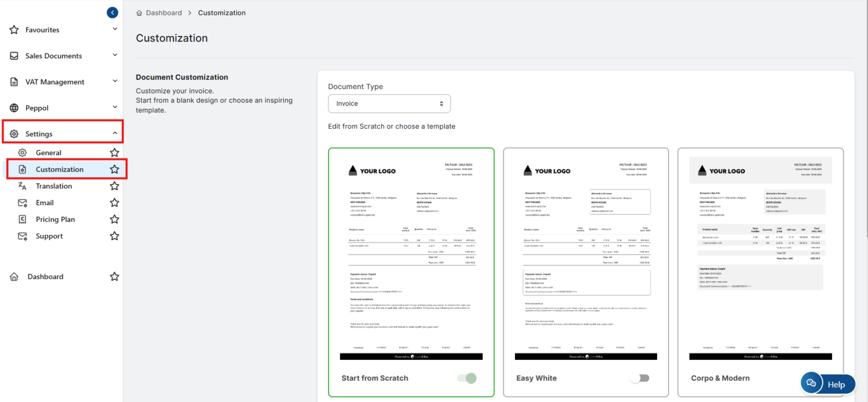
Task: Enable the Easy White template toggle
Action: [640, 378]
